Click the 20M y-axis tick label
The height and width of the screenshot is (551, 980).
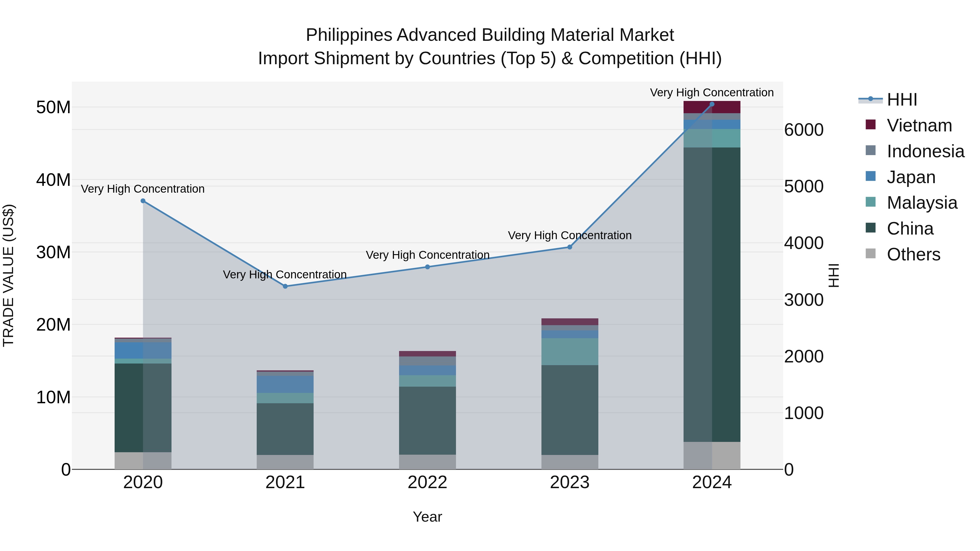coord(53,325)
